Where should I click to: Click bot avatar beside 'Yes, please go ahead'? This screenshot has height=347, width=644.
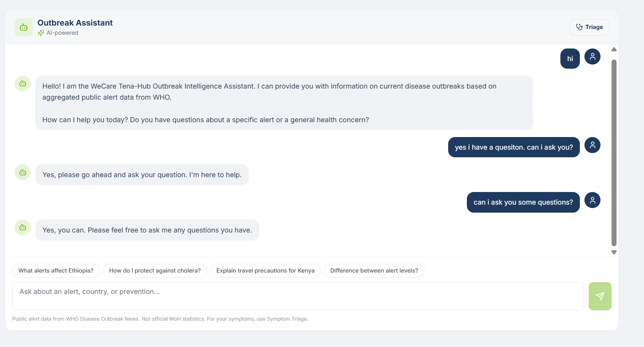[23, 172]
